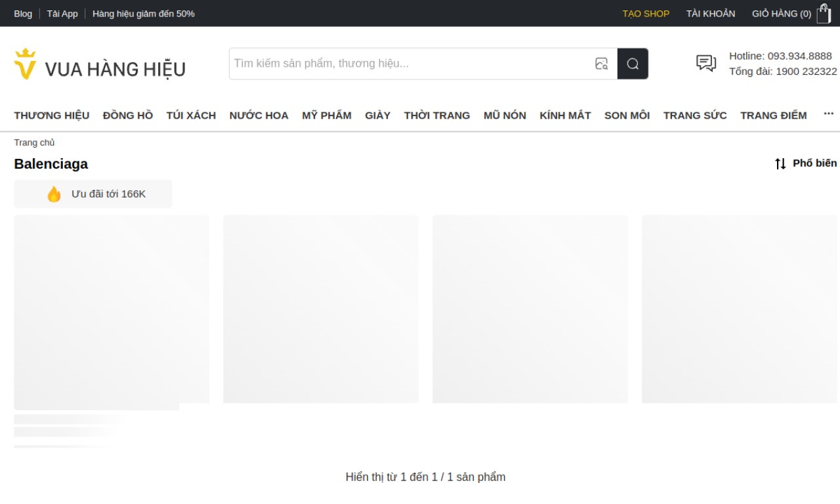840x504 pixels.
Task: Open the TRANG SỨC category
Action: pos(695,115)
